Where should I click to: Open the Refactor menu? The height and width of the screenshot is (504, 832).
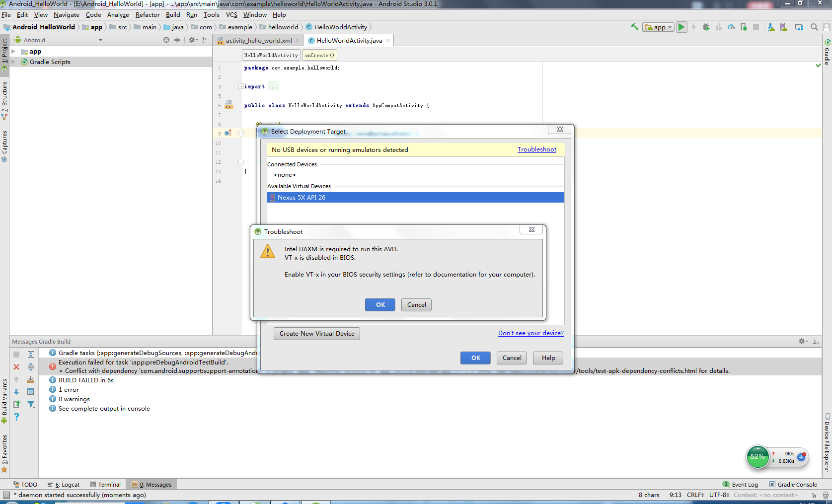(x=148, y=14)
